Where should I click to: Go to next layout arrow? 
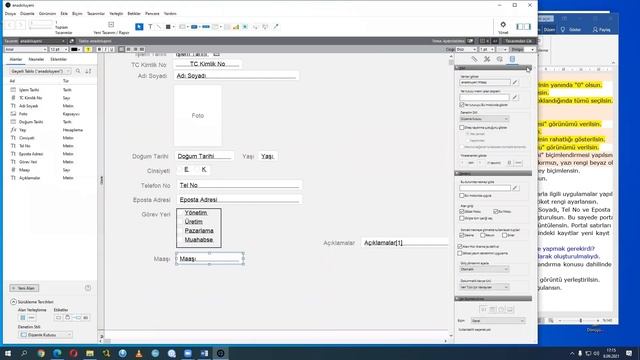click(x=20, y=25)
